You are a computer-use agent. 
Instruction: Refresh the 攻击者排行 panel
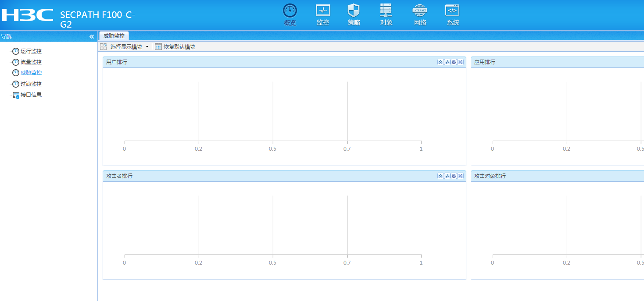tap(447, 176)
